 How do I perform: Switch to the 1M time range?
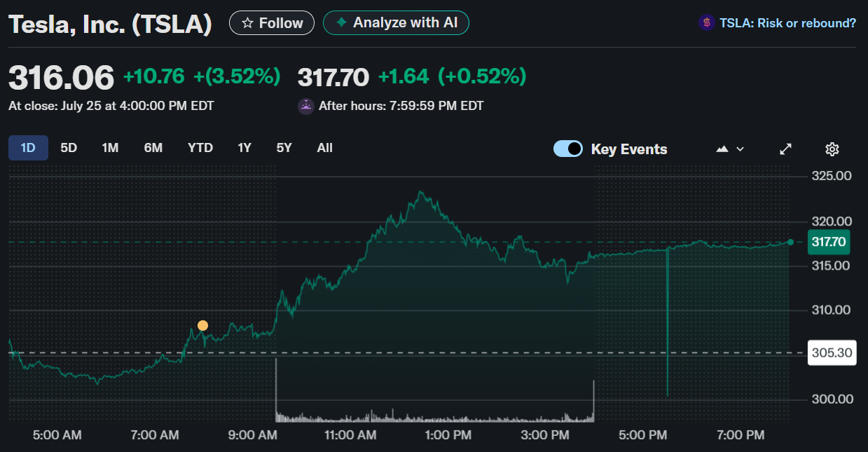pyautogui.click(x=110, y=148)
